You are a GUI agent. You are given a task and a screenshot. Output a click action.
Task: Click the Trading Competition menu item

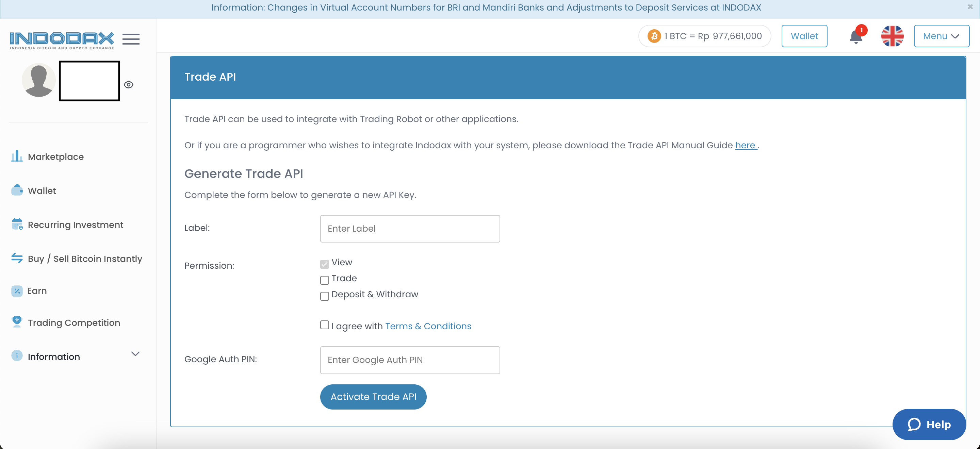click(74, 322)
